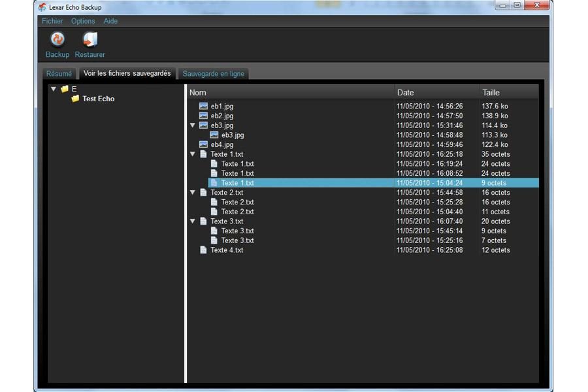Image resolution: width=588 pixels, height=392 pixels.
Task: Select the eb1.jpg file name
Action: 222,106
